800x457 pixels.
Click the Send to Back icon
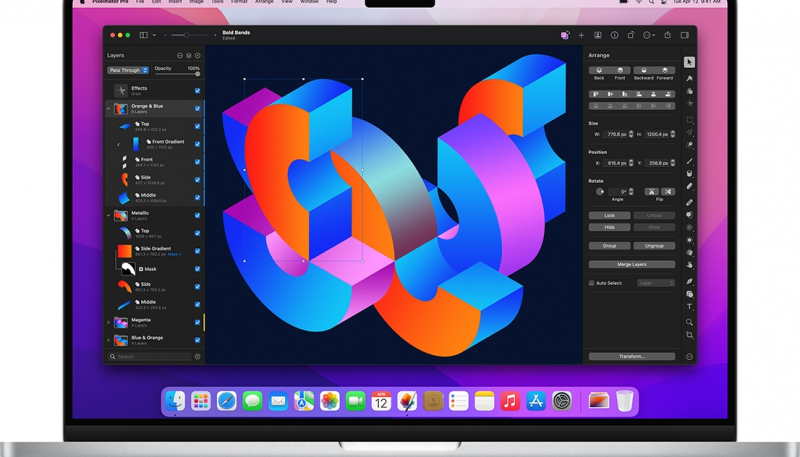(x=599, y=71)
